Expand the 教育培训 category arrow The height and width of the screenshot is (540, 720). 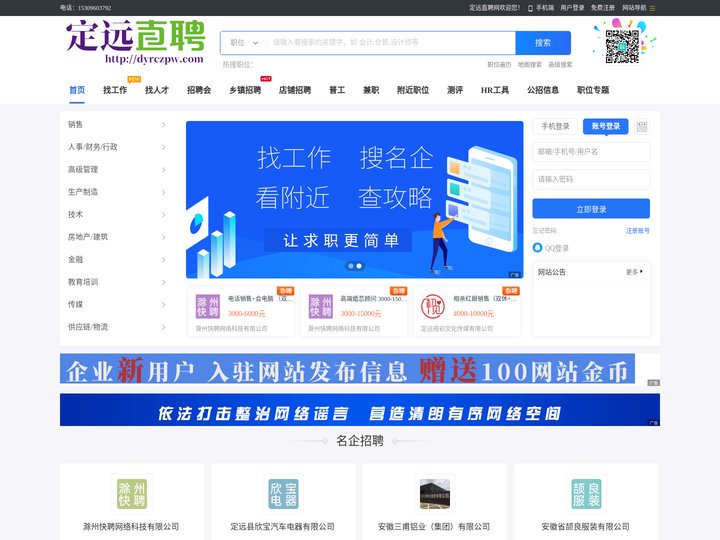click(163, 282)
